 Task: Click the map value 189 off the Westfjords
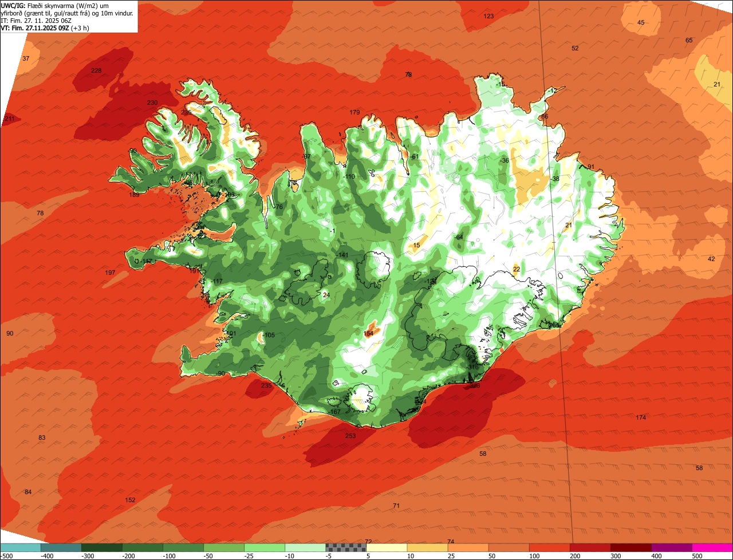pyautogui.click(x=134, y=195)
